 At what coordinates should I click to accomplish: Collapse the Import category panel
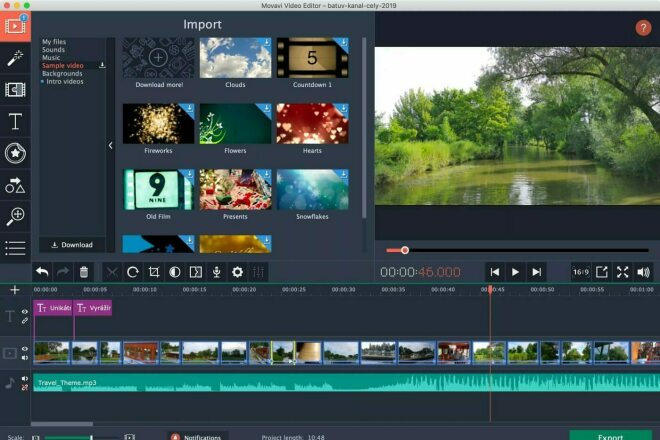(110, 145)
